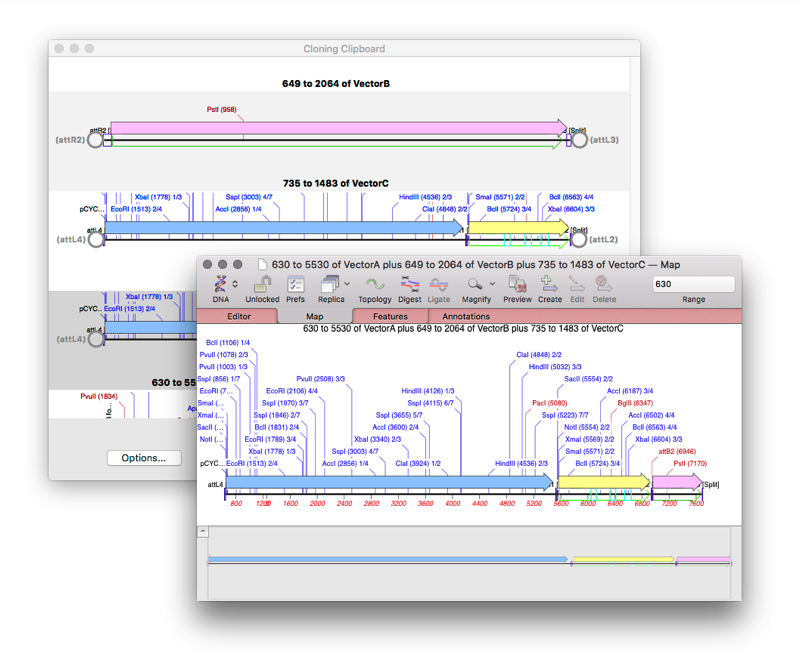This screenshot has width=800, height=660.
Task: Click the Preview icon
Action: 517,286
